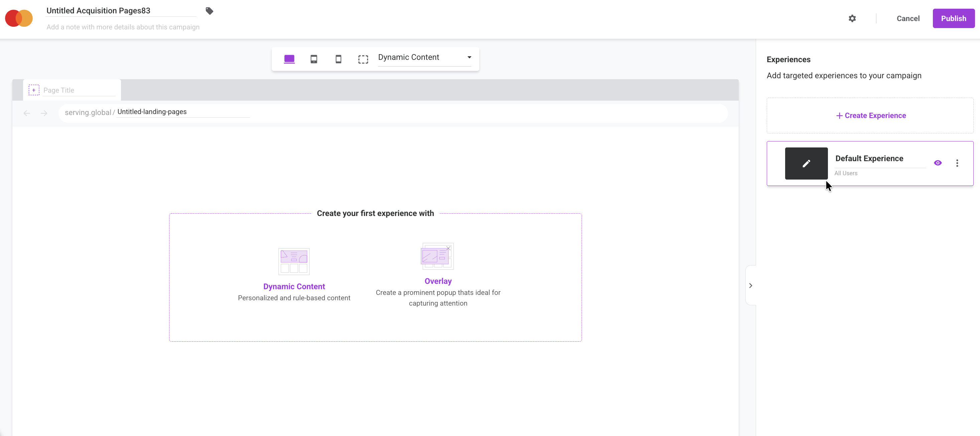The height and width of the screenshot is (436, 980).
Task: Click the Cancel button
Action: (908, 18)
